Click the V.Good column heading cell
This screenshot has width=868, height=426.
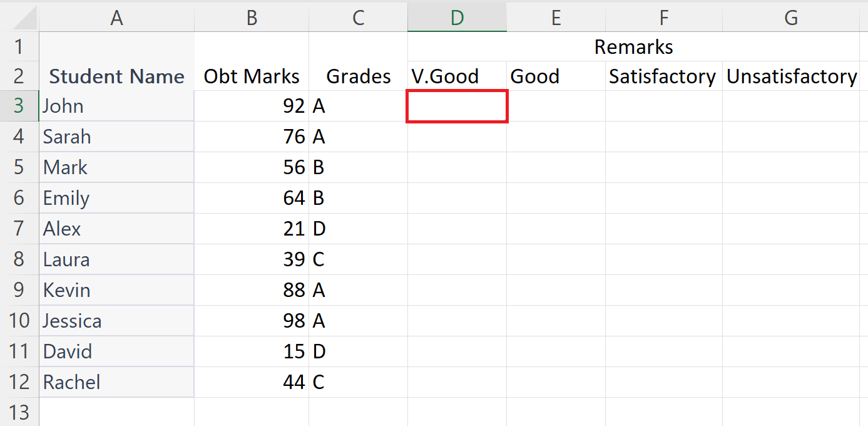coord(457,76)
